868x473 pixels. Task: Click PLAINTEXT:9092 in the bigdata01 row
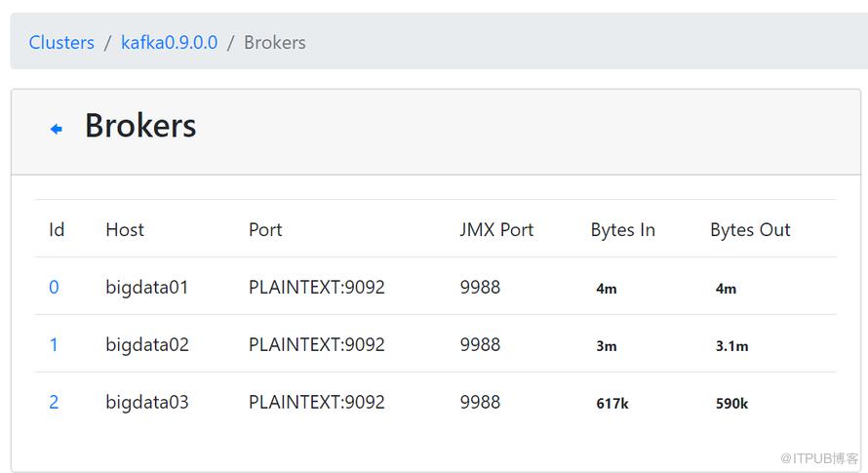pos(317,287)
